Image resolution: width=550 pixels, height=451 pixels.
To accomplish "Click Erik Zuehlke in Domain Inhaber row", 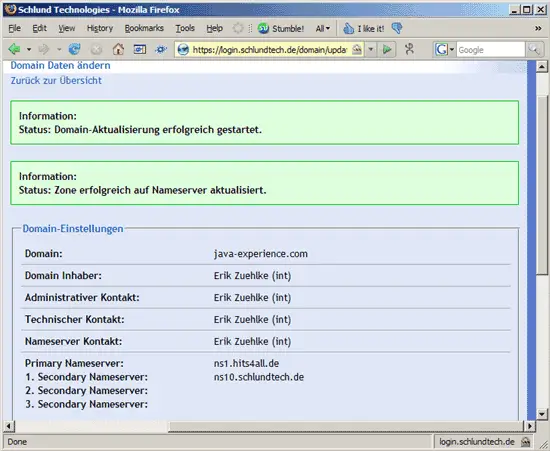I will tap(252, 276).
